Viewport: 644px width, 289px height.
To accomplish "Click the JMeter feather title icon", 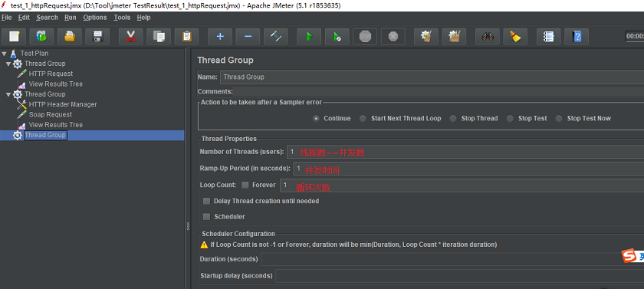I will click(4, 5).
